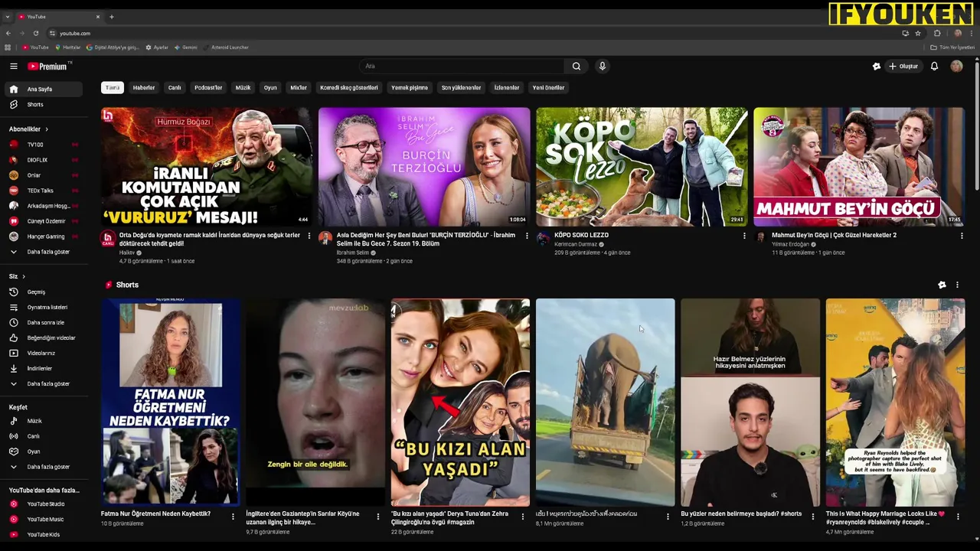Image resolution: width=980 pixels, height=551 pixels.
Task: Click the search magnifier button
Action: click(577, 67)
